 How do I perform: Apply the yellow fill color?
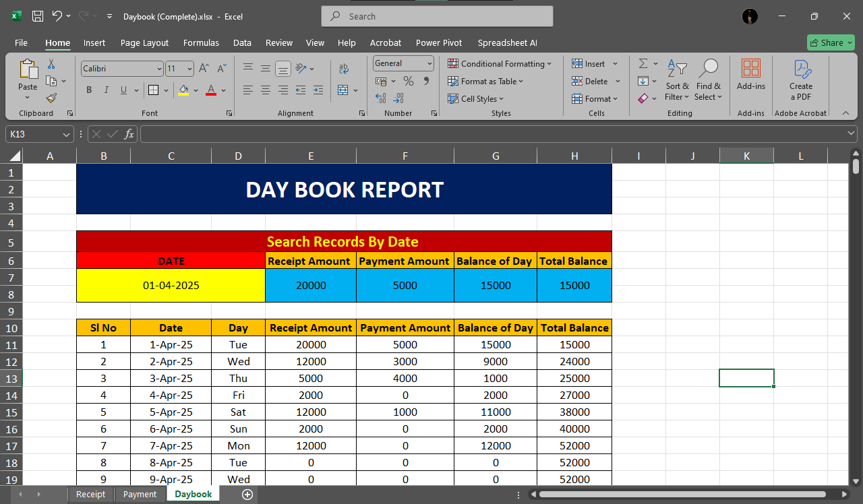(183, 90)
